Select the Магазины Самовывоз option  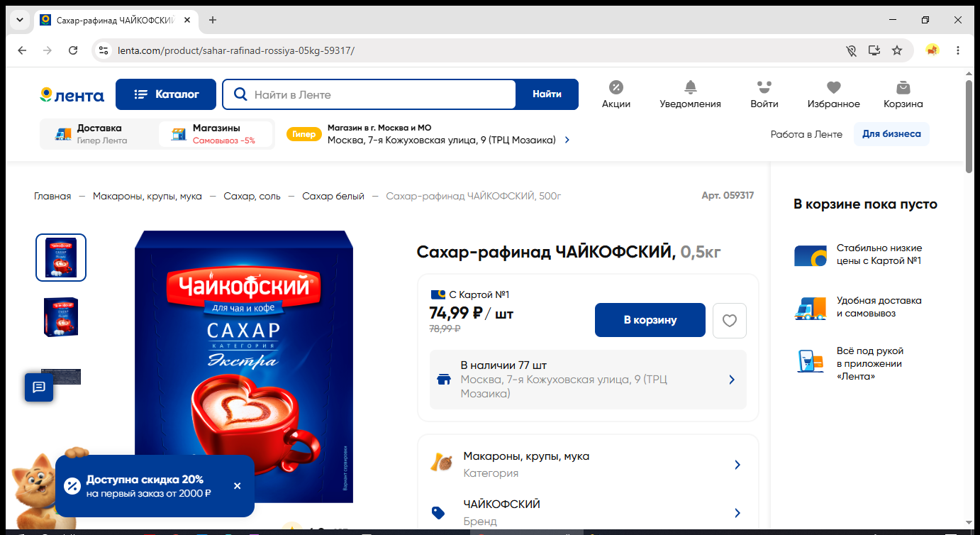coord(216,134)
